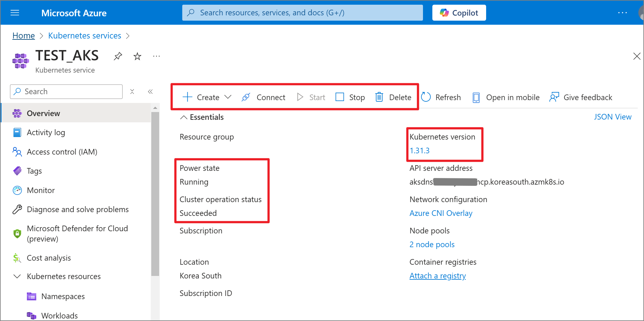Stop the AKS cluster

pyautogui.click(x=350, y=97)
